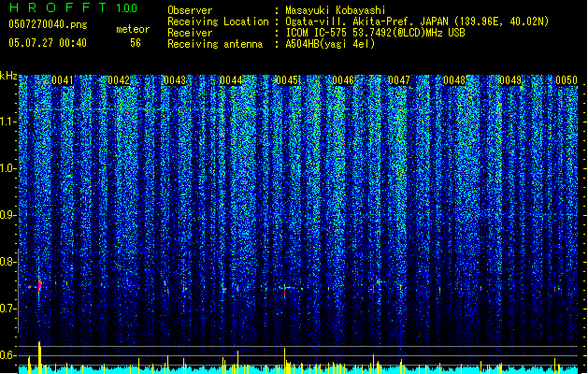Click the 0046 time marker
The image size is (588, 374).
point(343,80)
